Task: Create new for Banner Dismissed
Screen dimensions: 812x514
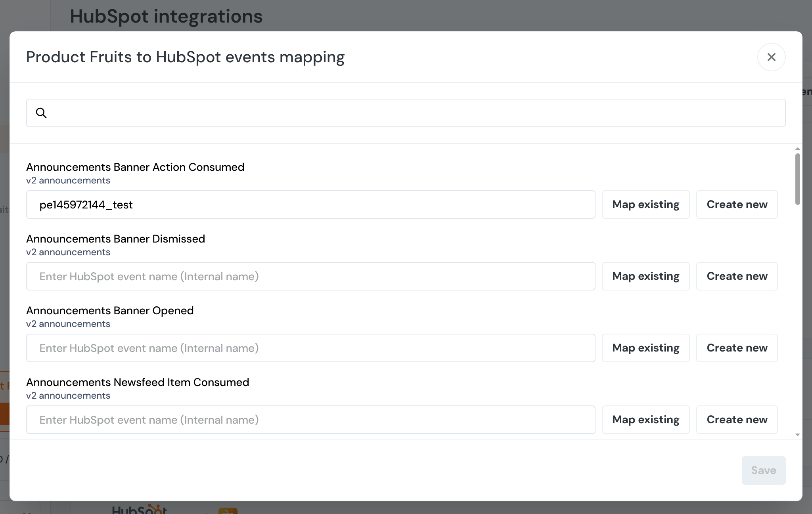Action: tap(737, 276)
